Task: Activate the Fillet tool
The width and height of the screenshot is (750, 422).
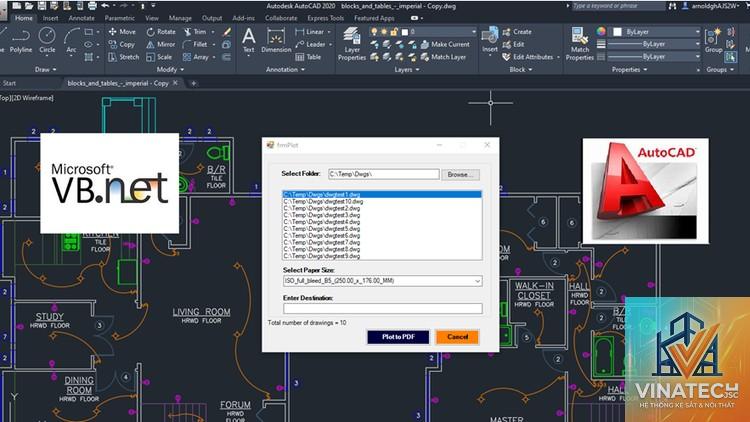Action: point(195,44)
